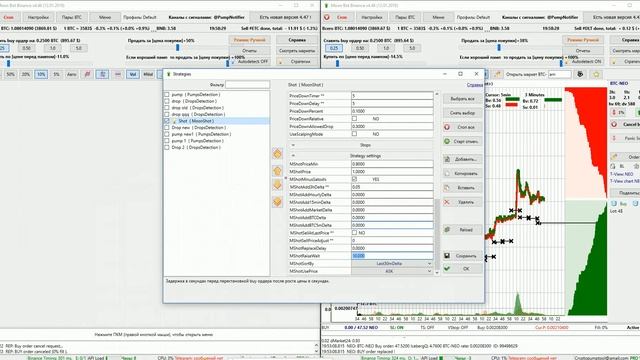This screenshot has width=640, height=360.
Task: Open the MShotSortBy dropdown
Action: [x=392, y=264]
